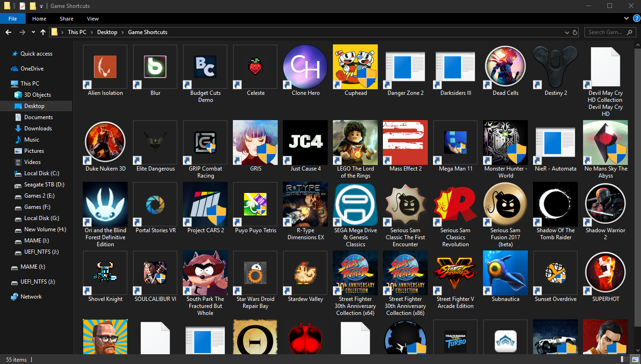Click the Subnautica shortcut icon
Viewport: 641px width, 364px height.
click(x=505, y=273)
